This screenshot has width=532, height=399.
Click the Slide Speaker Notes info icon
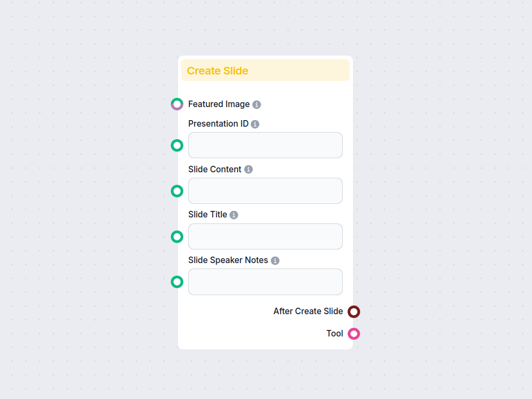point(275,260)
